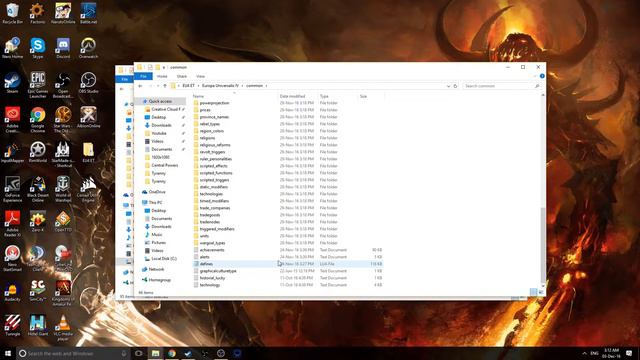
Task: Open Pictures under This PC
Action: [x=158, y=243]
